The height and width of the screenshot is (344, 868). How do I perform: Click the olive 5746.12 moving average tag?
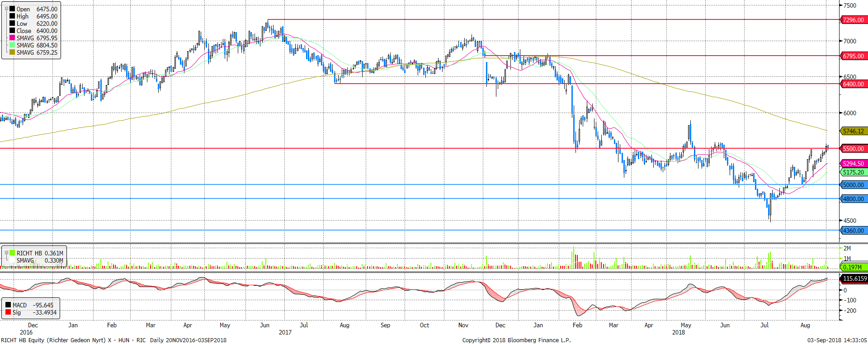pos(854,131)
